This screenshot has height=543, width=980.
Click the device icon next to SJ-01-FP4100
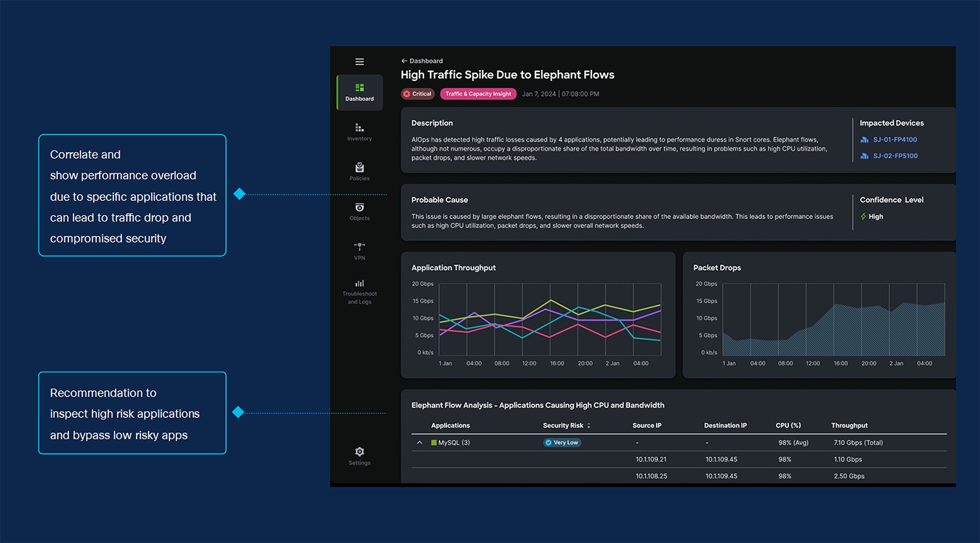pos(865,139)
